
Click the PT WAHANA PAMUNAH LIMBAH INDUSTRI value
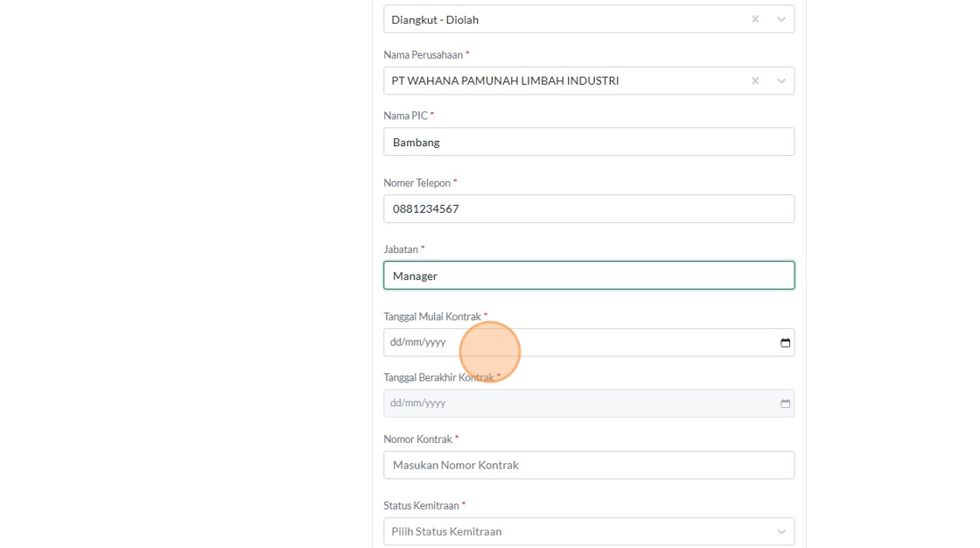point(505,81)
